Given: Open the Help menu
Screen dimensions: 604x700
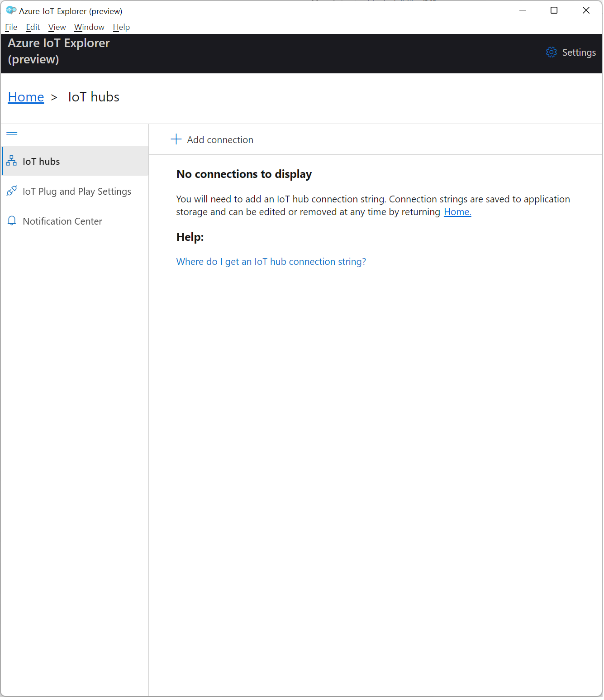Looking at the screenshot, I should (x=121, y=27).
